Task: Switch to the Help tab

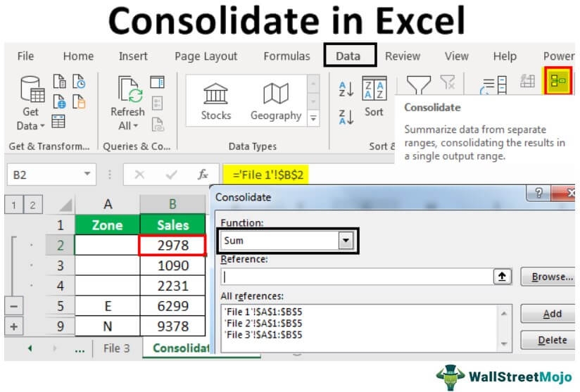Action: [x=505, y=56]
